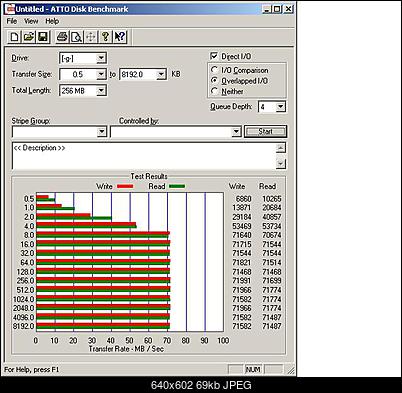Click the crosshair move toolbar icon

click(91, 36)
